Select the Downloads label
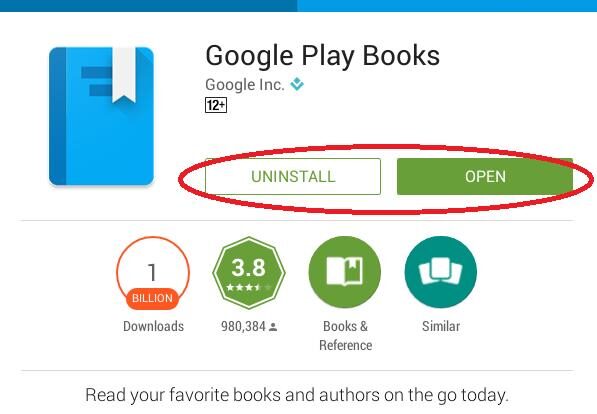597x414 pixels. click(153, 326)
